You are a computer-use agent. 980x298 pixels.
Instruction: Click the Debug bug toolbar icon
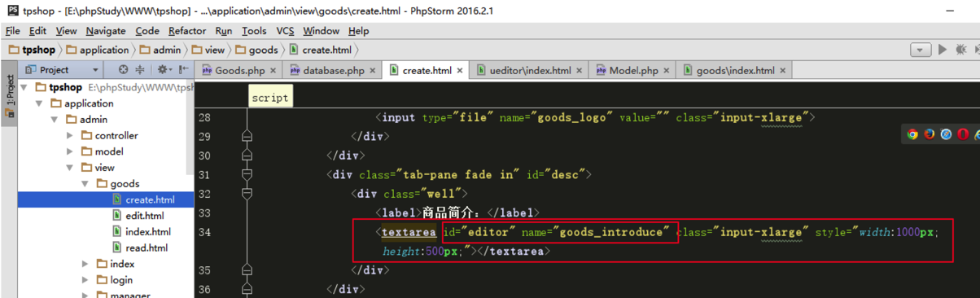tap(960, 50)
